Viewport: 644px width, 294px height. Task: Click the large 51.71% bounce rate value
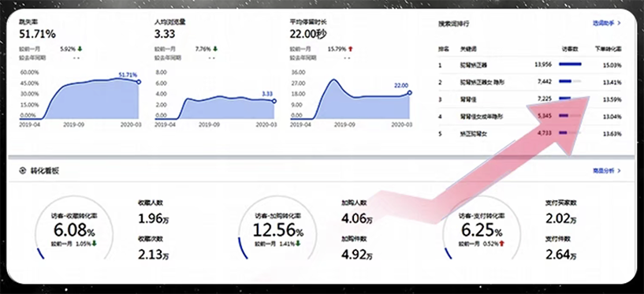37,35
